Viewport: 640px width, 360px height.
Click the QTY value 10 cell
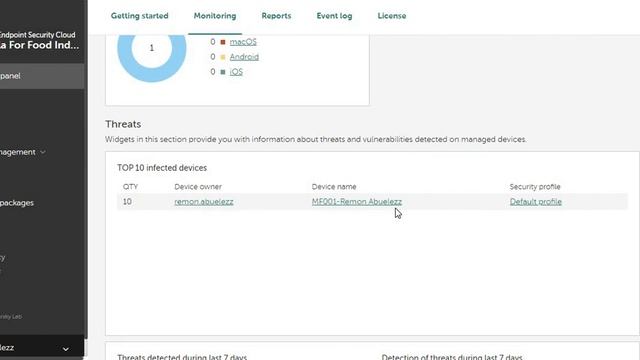(x=127, y=202)
